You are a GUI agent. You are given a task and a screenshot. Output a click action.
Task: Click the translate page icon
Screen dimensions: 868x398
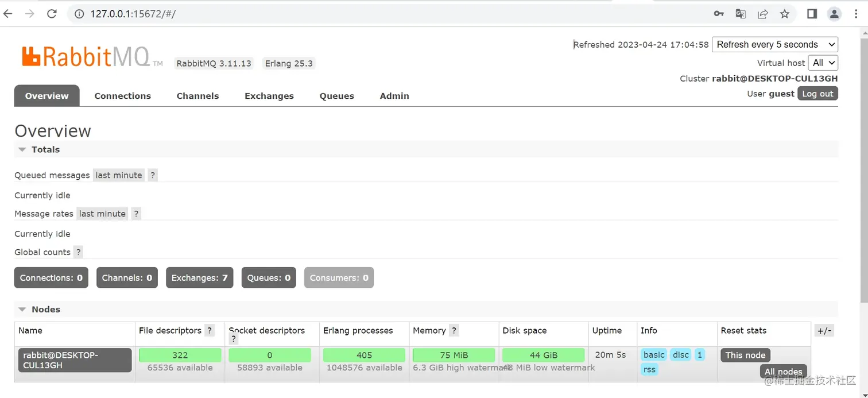[741, 14]
